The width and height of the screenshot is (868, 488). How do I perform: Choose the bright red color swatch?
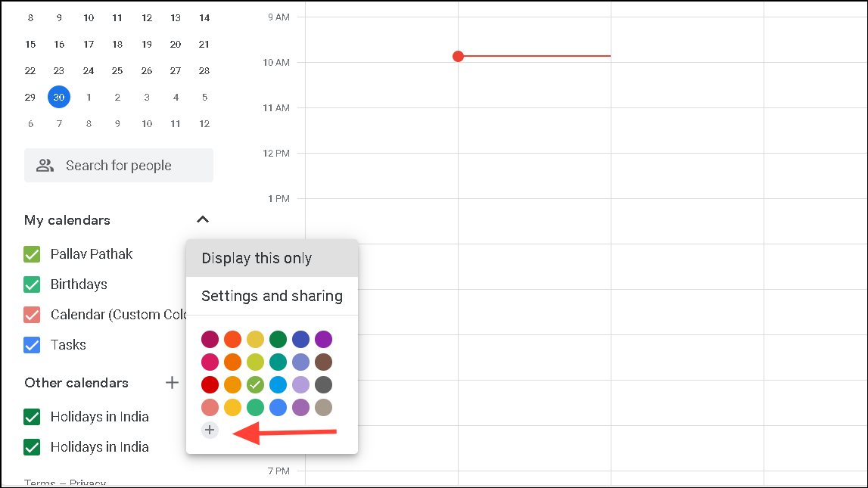point(210,384)
